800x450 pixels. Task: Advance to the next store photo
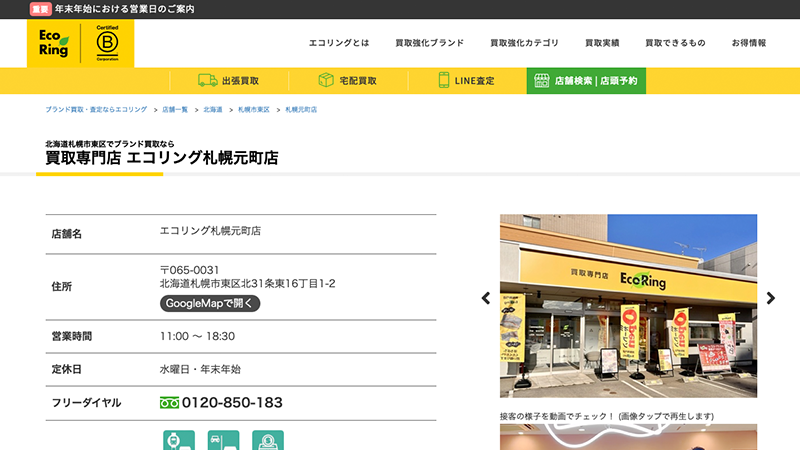[770, 298]
